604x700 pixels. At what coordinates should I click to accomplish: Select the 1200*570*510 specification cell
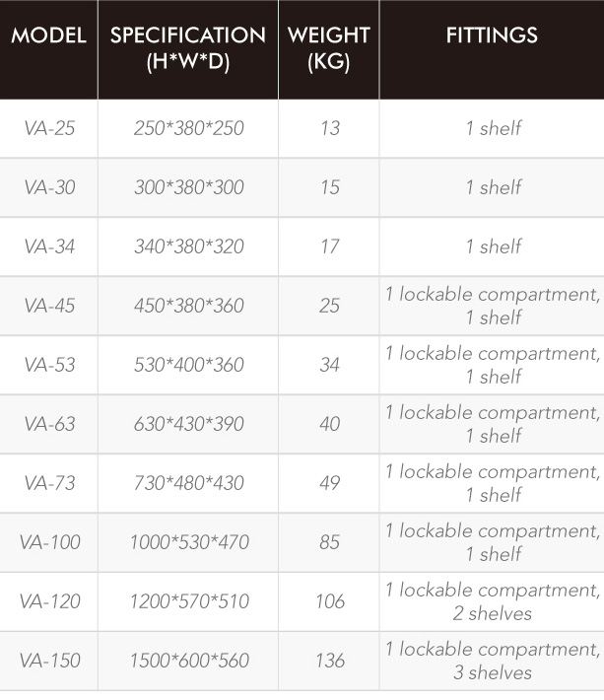[x=188, y=601]
